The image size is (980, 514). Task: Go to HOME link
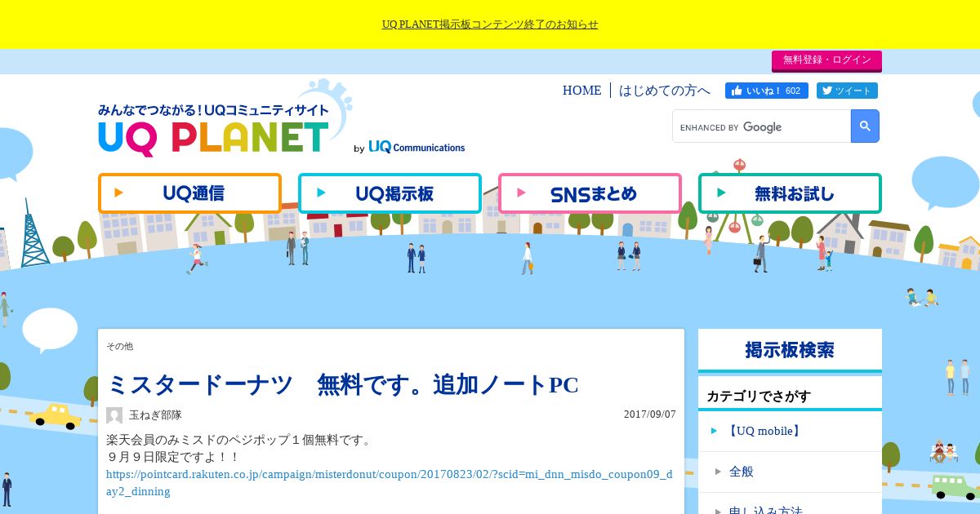[x=581, y=91]
